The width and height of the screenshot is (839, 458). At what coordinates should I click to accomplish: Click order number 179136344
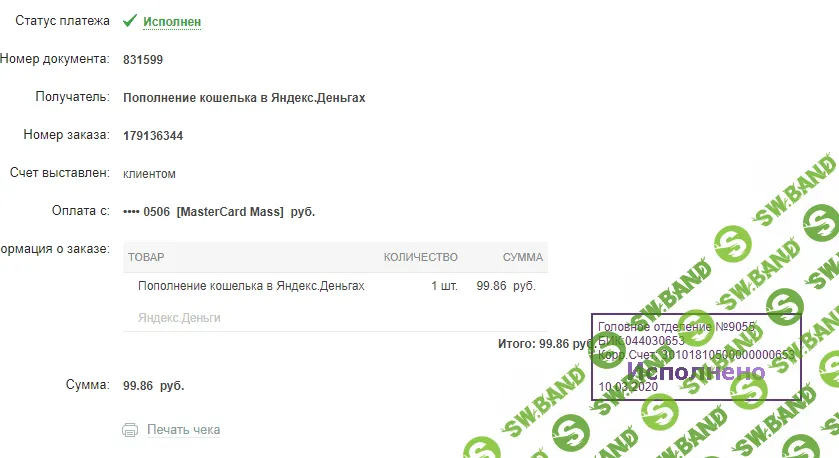point(153,136)
